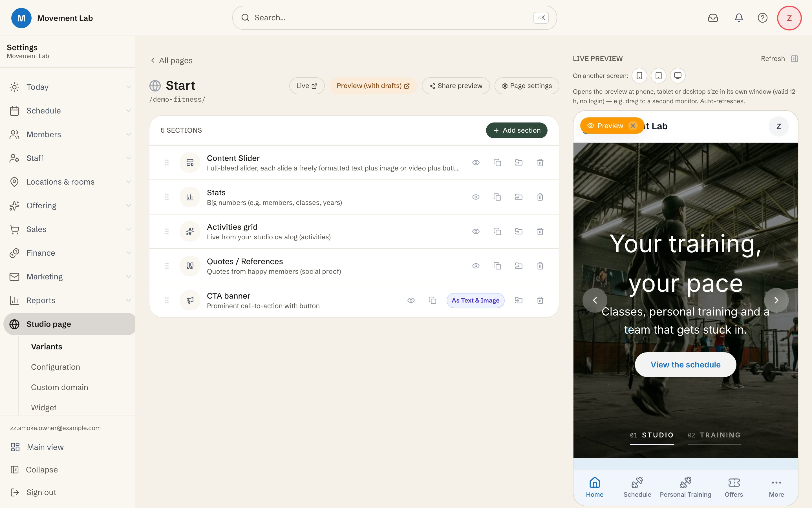Switch to Offers tab in preview
Viewport: 812px width, 508px height.
click(x=734, y=487)
